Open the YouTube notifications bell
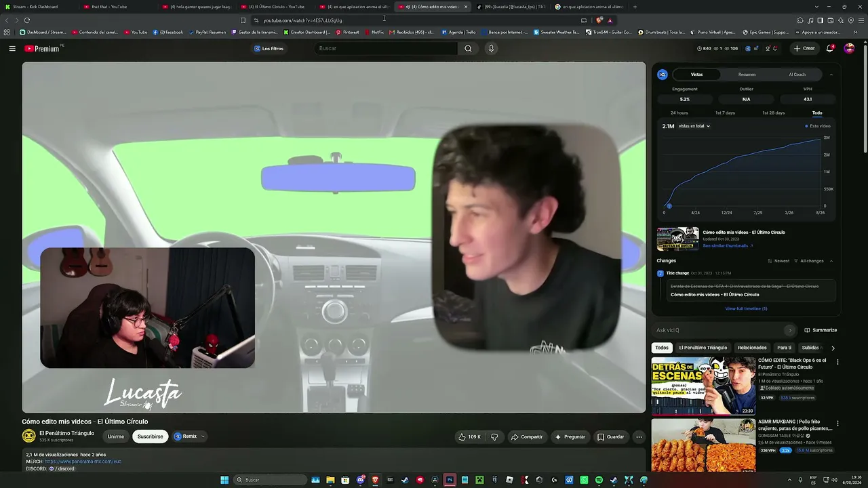Screen dimensions: 868x488 [x=830, y=49]
